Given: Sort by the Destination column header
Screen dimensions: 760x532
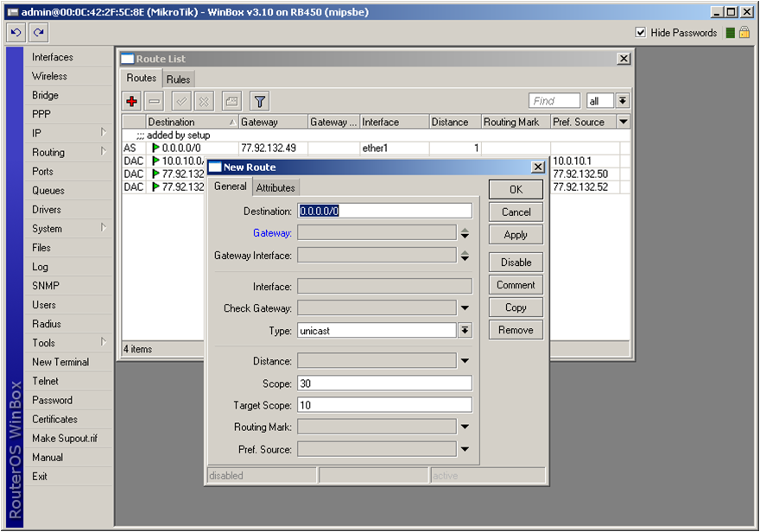Looking at the screenshot, I should [x=192, y=122].
